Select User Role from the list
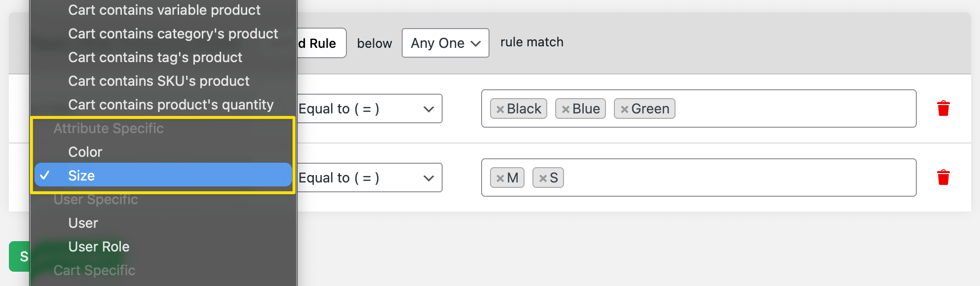The image size is (980, 286). [x=99, y=247]
